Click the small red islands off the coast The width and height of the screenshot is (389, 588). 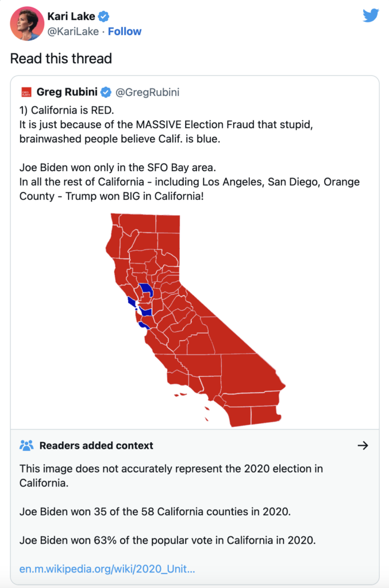click(x=191, y=407)
